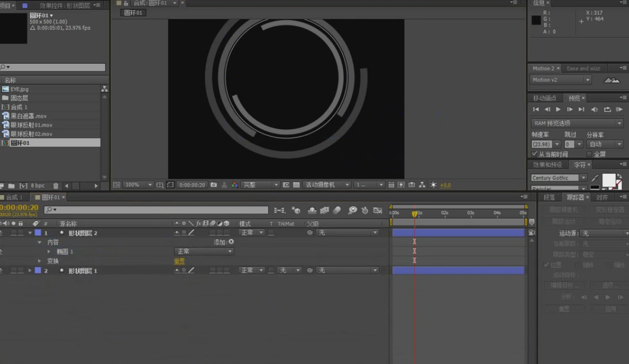Click the auto-keyframe stopwatch icon
This screenshot has height=364, width=629.
(365, 210)
